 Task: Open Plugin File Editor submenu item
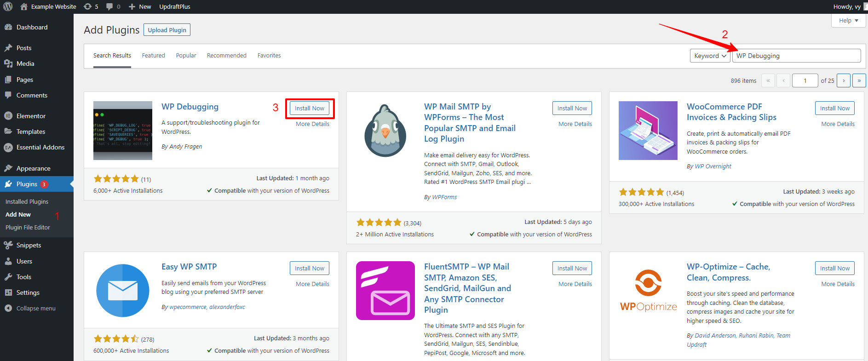point(28,227)
